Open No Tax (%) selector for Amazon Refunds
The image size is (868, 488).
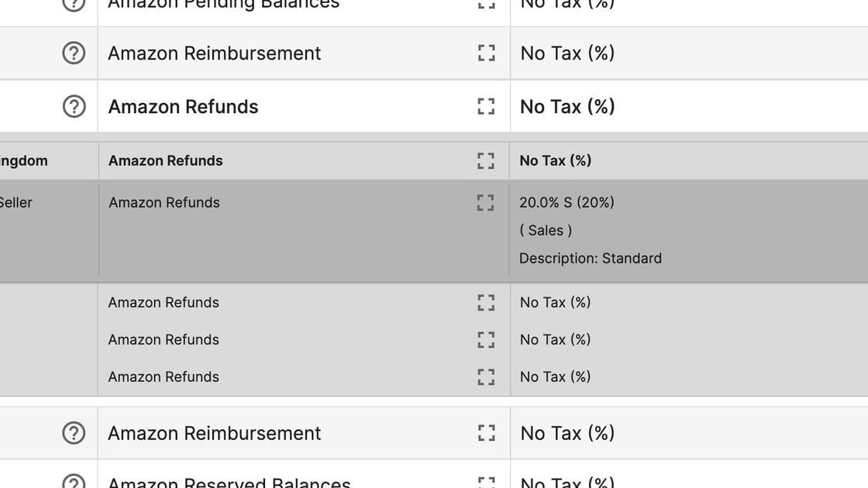click(567, 106)
